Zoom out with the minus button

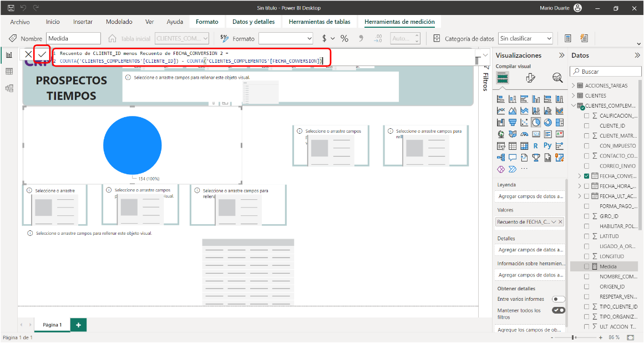click(552, 337)
